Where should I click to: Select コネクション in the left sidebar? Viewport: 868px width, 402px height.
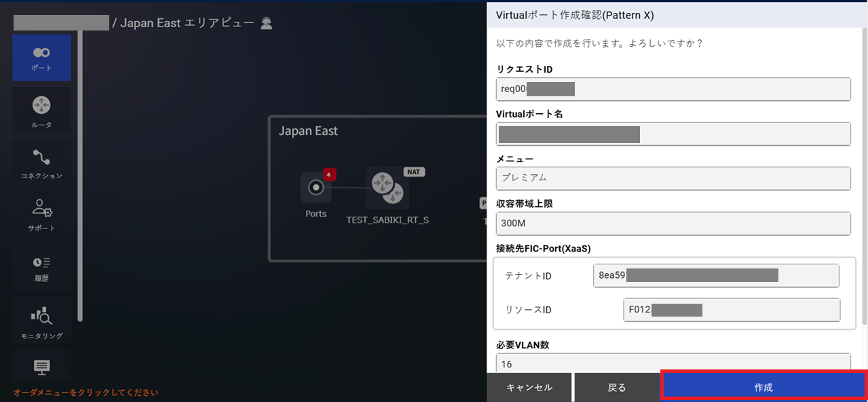click(x=41, y=163)
